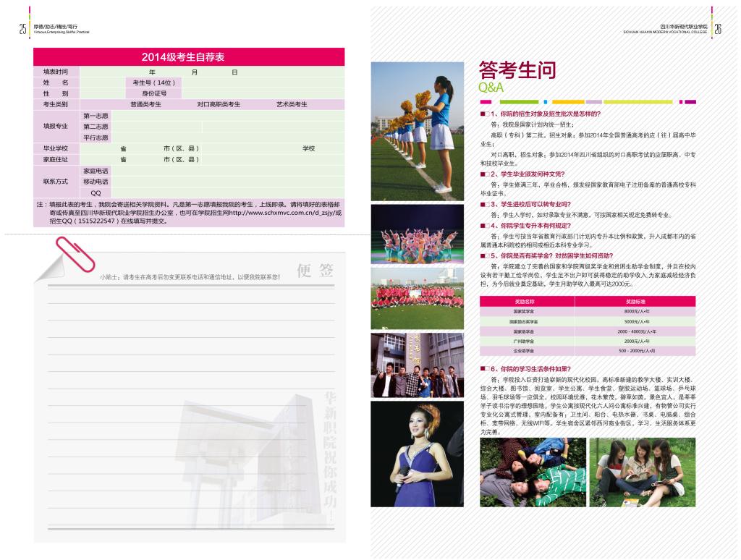Click question 2 about graduation certificates
741x560 pixels.
(x=527, y=174)
